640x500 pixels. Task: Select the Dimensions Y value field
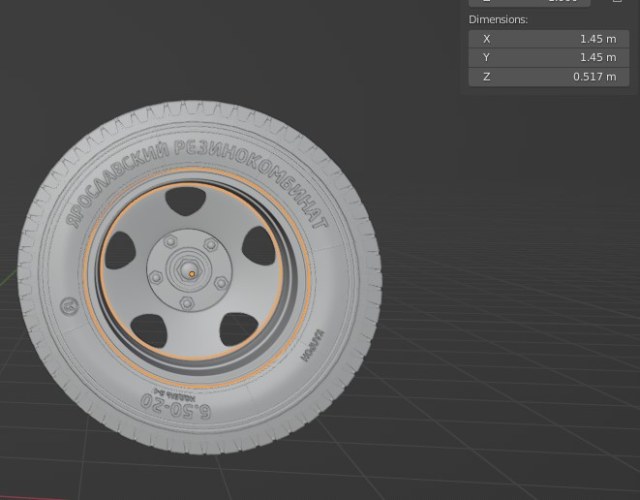coord(549,57)
